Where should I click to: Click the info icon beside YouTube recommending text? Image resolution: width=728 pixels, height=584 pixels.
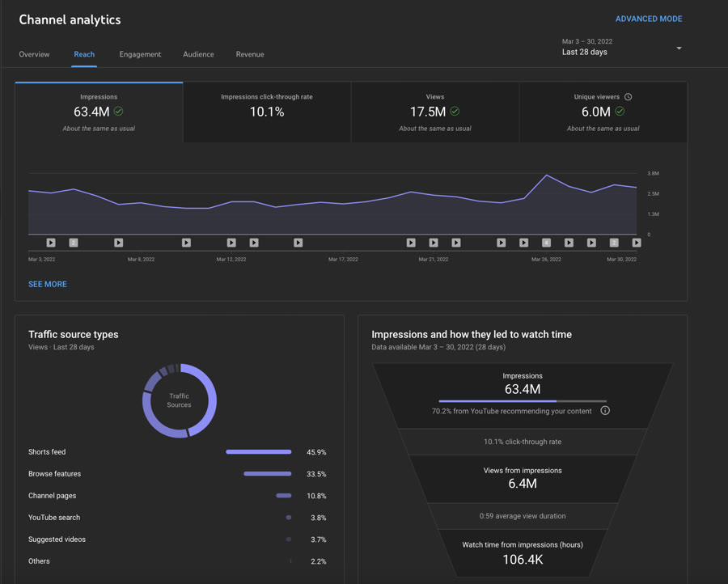605,410
